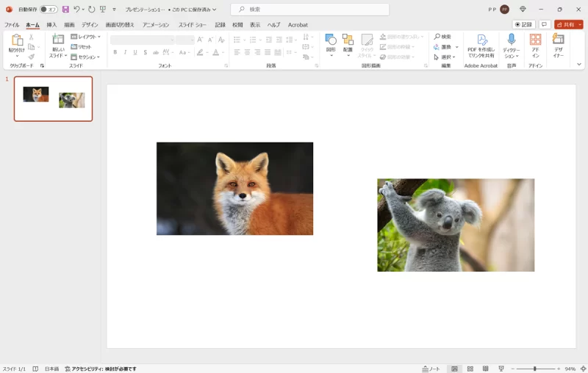Open the 挿入 (Insert) ribbon tab
Screen dimensions: 588x373
51,25
